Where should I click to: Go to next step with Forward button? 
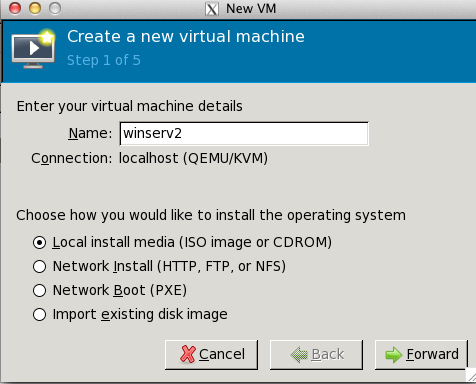pos(421,355)
